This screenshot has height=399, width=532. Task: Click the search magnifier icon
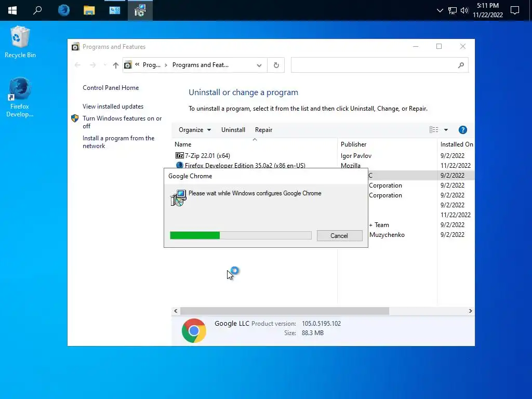coord(461,65)
